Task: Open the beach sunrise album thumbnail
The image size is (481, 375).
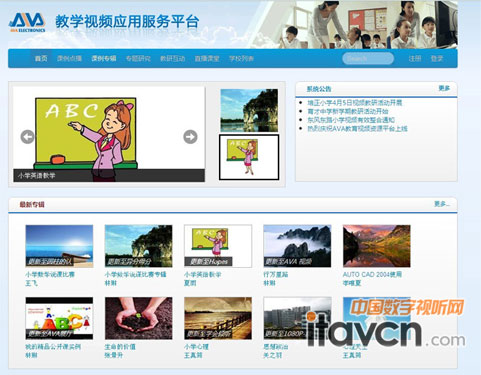Action: pos(59,246)
